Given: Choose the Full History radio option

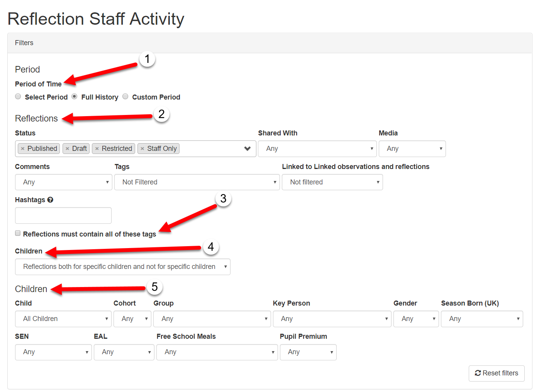Looking at the screenshot, I should pos(75,96).
